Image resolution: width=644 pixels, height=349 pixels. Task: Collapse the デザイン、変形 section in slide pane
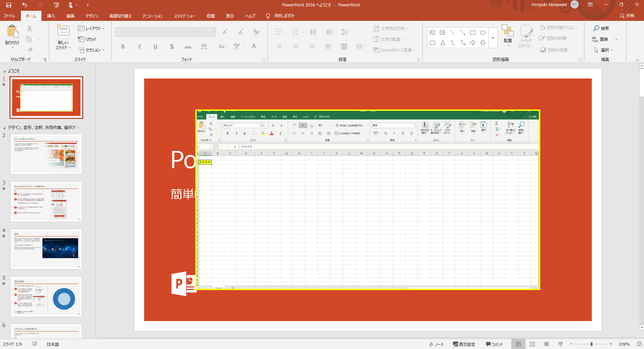[4, 128]
